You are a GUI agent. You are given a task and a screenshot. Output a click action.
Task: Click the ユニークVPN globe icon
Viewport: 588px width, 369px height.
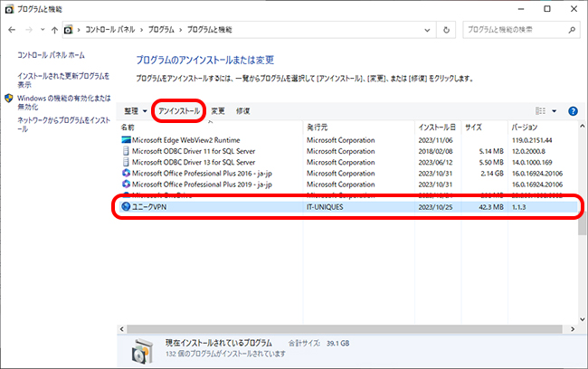(126, 206)
